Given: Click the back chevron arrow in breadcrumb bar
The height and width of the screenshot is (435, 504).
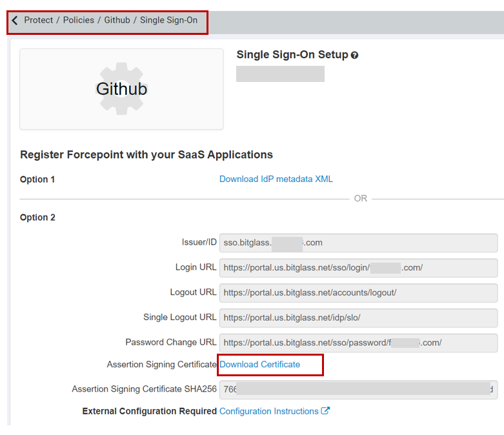Looking at the screenshot, I should 15,21.
